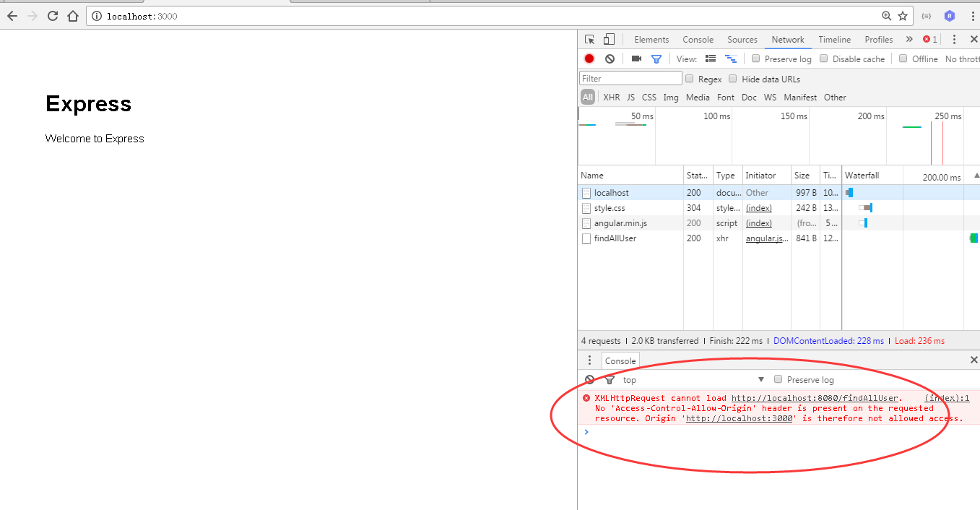This screenshot has height=510, width=980.
Task: Switch to the Console tab in DevTools
Action: point(698,40)
